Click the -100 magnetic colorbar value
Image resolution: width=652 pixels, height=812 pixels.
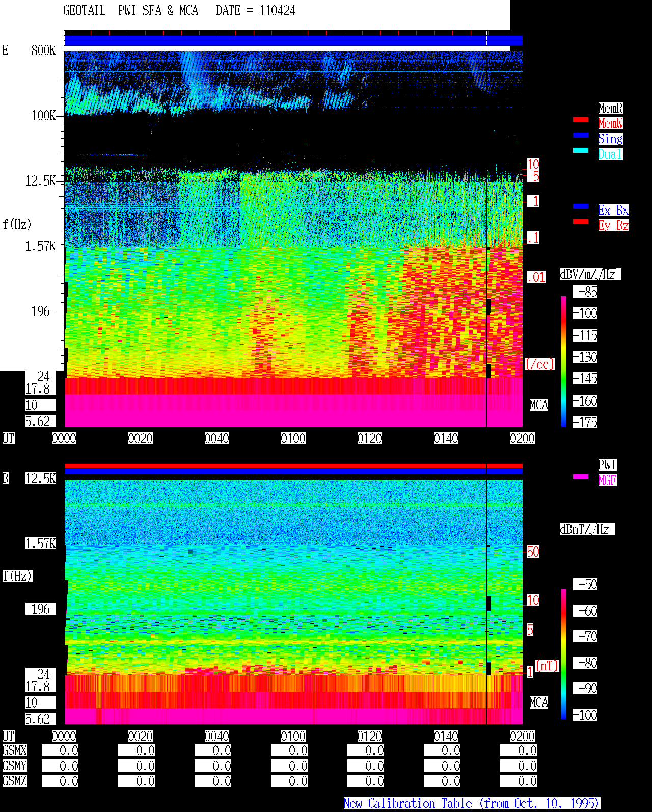tap(585, 715)
